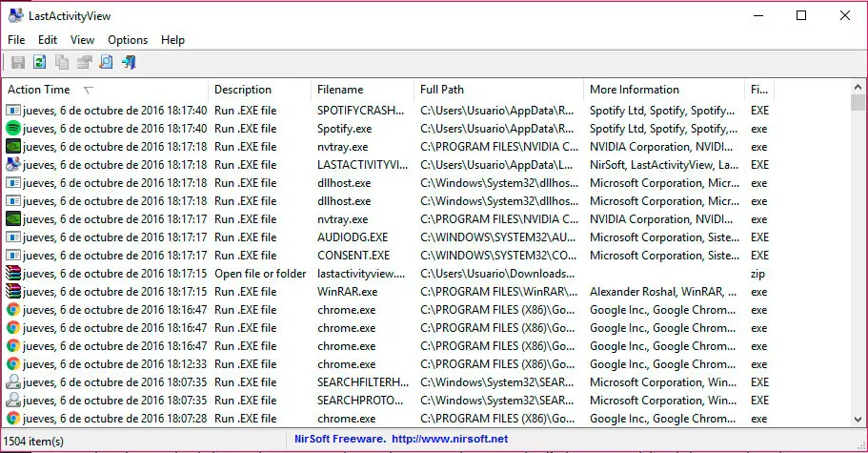The image size is (868, 453).
Task: Sort by the Filename column header
Action: tap(363, 89)
